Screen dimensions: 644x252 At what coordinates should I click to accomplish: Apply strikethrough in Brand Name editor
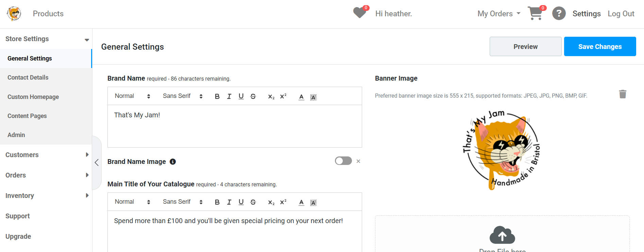tap(253, 96)
